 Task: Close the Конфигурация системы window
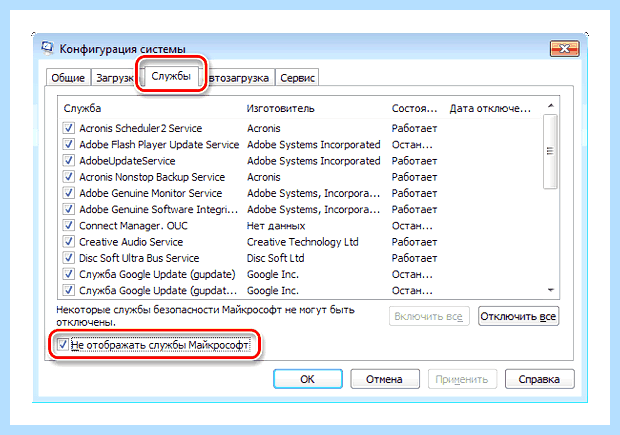(x=565, y=49)
